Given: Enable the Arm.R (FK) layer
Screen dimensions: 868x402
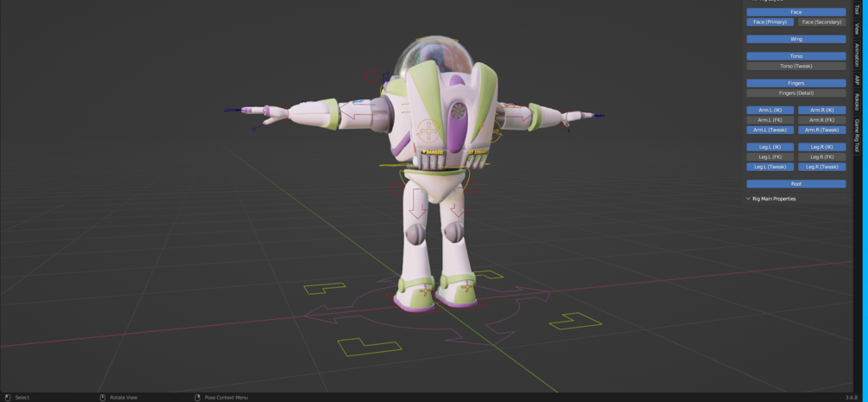Looking at the screenshot, I should tap(822, 120).
